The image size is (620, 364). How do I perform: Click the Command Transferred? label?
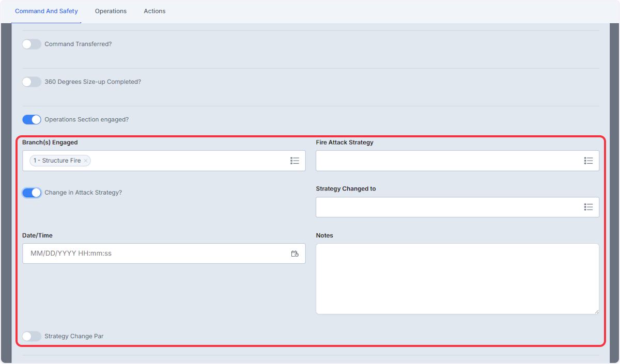tap(78, 44)
